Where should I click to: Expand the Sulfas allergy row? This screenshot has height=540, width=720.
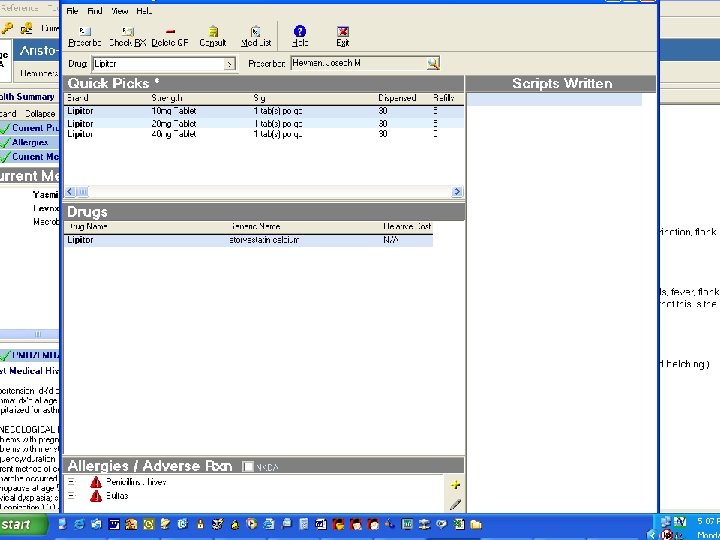(x=71, y=496)
